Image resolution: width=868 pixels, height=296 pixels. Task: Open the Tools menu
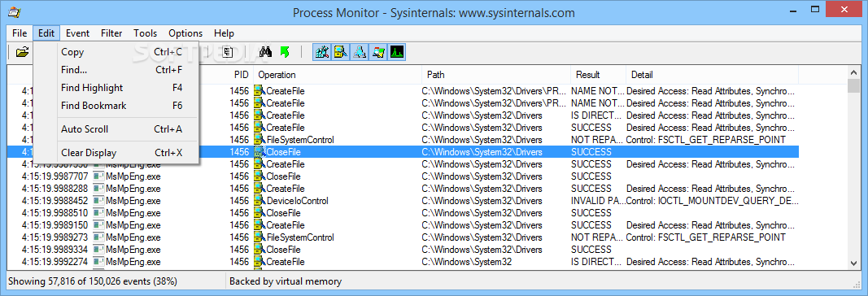point(145,33)
